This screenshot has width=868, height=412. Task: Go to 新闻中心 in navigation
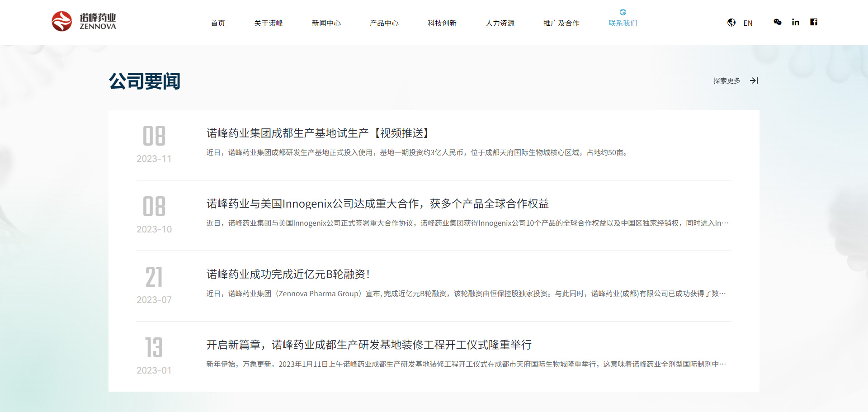click(x=326, y=23)
